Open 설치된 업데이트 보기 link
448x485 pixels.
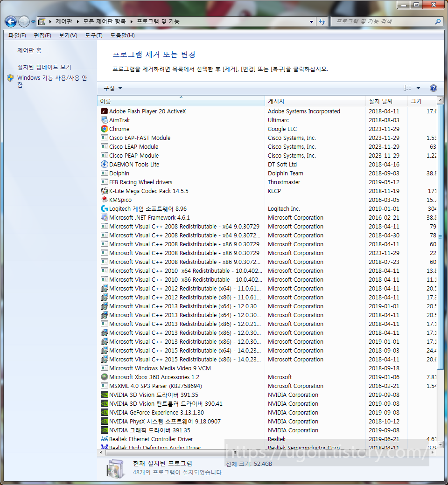[x=44, y=67]
